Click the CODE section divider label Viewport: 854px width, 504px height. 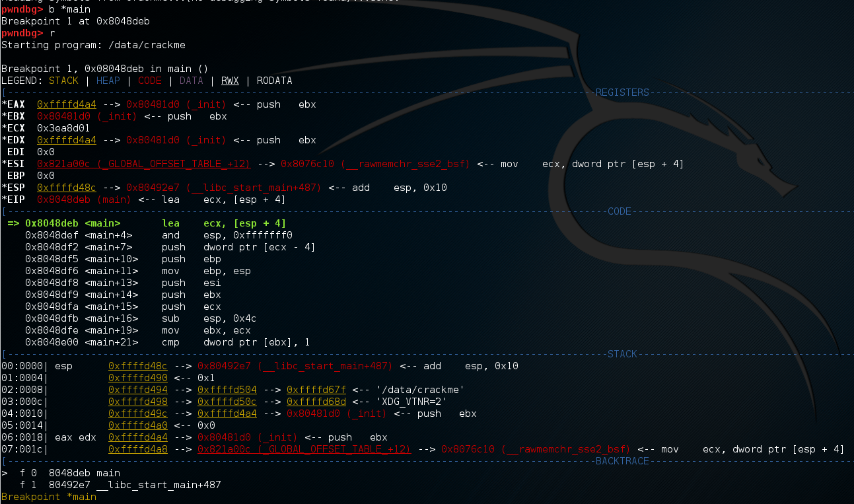[620, 211]
